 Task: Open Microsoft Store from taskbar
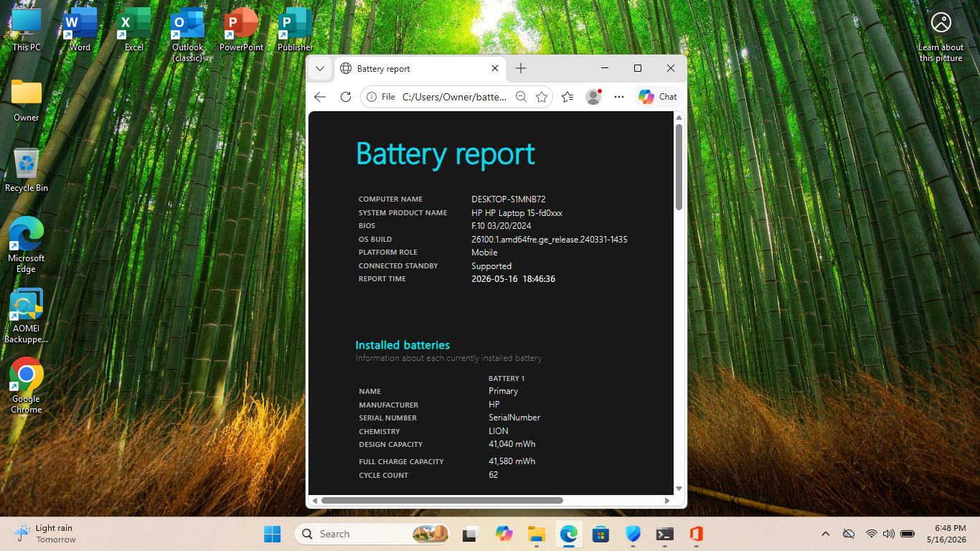coord(600,534)
